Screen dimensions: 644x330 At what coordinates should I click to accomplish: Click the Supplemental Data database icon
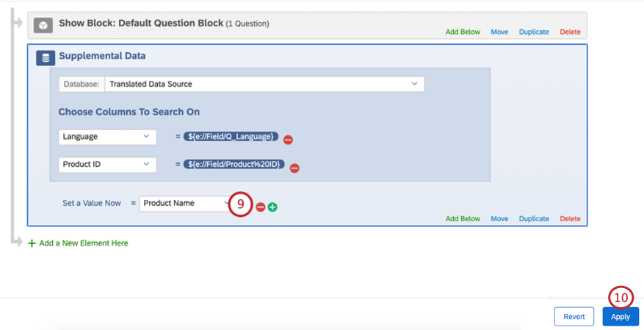click(x=46, y=58)
